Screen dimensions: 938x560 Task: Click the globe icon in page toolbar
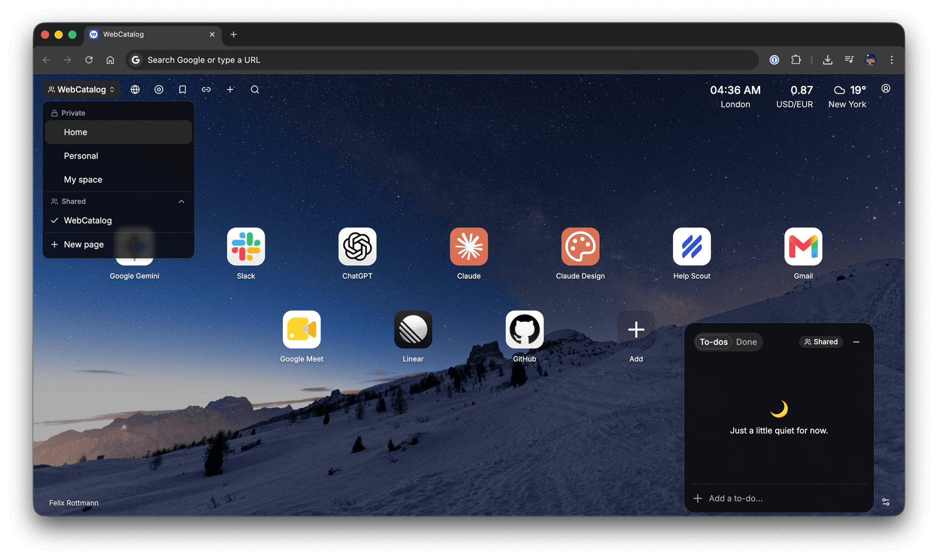click(x=135, y=89)
